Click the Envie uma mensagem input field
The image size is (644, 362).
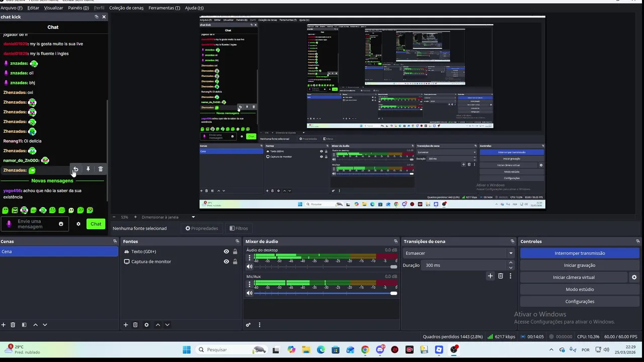[34, 224]
